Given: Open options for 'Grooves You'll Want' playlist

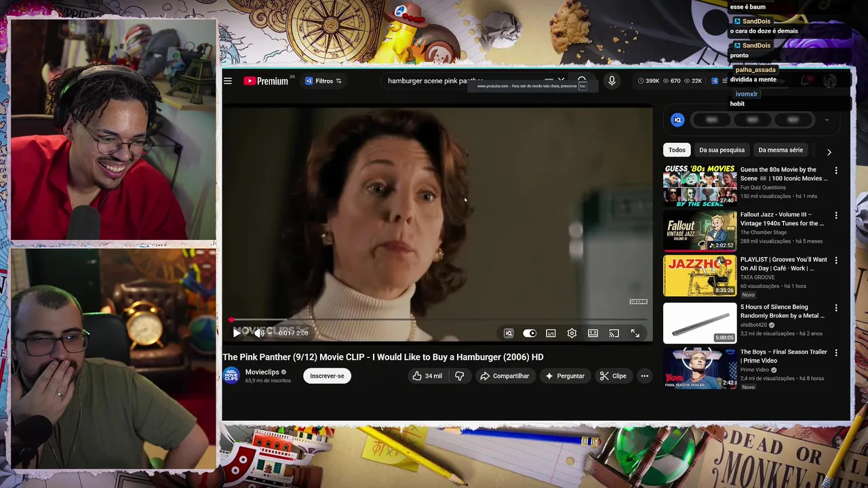Looking at the screenshot, I should click(x=835, y=260).
